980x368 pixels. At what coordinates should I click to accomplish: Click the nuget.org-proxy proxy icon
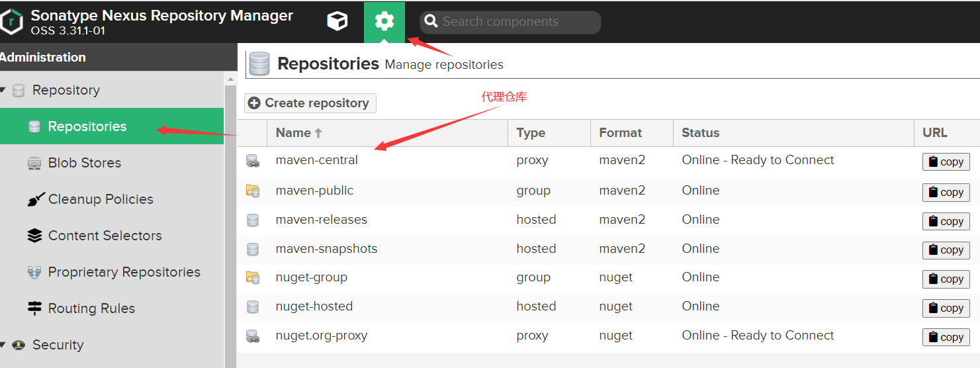(x=252, y=336)
